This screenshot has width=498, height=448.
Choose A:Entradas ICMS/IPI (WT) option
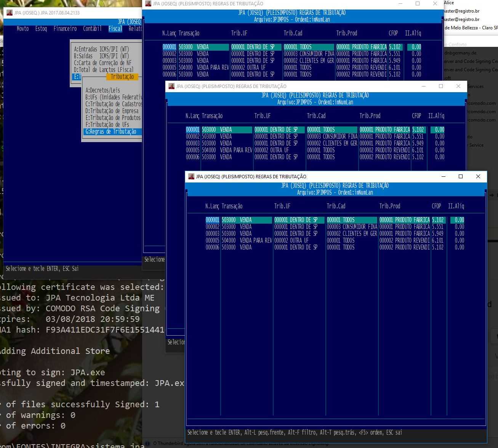click(101, 49)
